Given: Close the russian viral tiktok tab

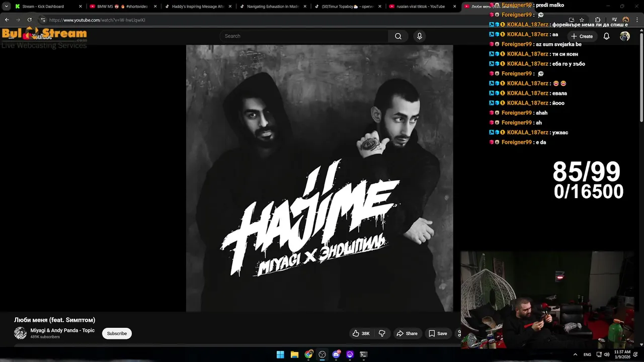Looking at the screenshot, I should (455, 7).
